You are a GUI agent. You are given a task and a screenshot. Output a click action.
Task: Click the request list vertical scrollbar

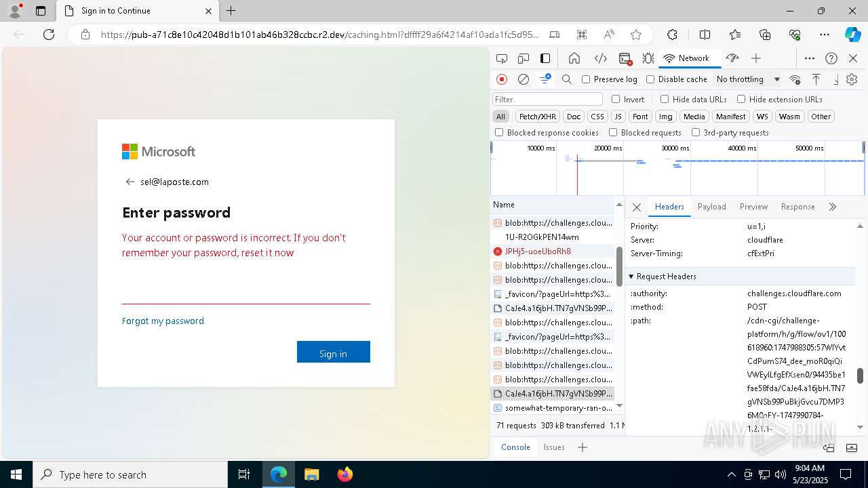(x=619, y=266)
